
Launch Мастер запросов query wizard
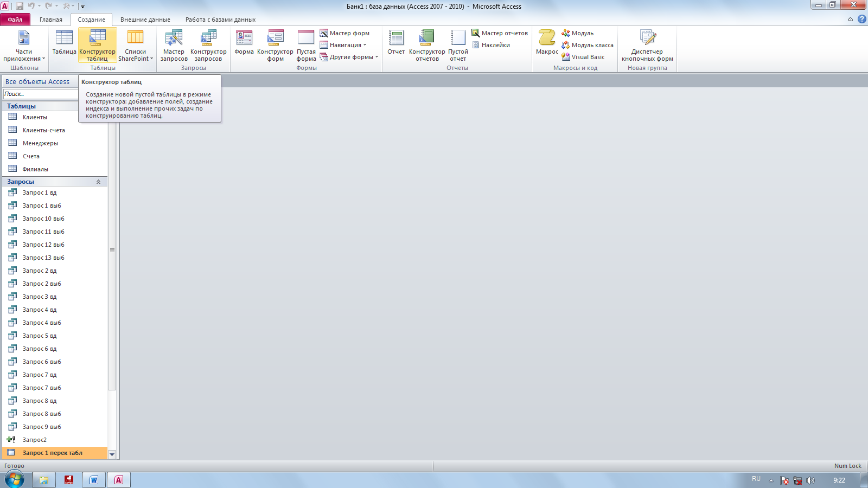(x=174, y=46)
